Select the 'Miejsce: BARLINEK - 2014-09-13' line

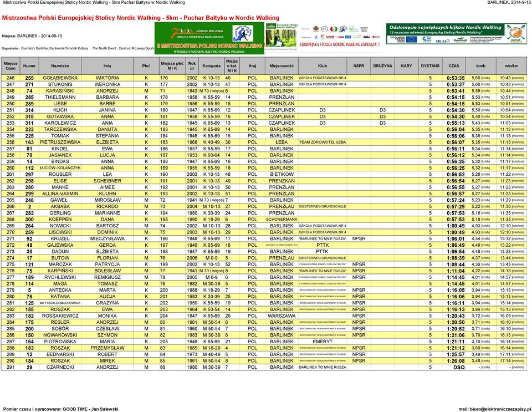pyautogui.click(x=32, y=36)
